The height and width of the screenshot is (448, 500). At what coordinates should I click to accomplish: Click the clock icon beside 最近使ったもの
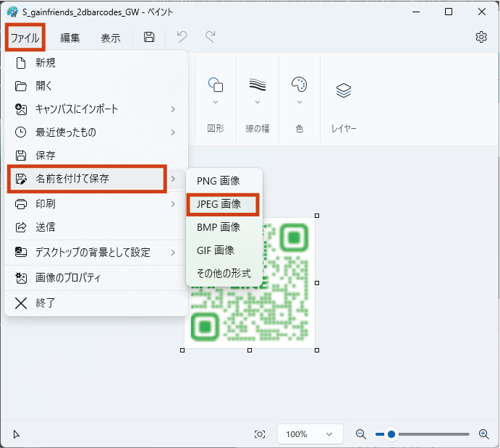(x=21, y=132)
